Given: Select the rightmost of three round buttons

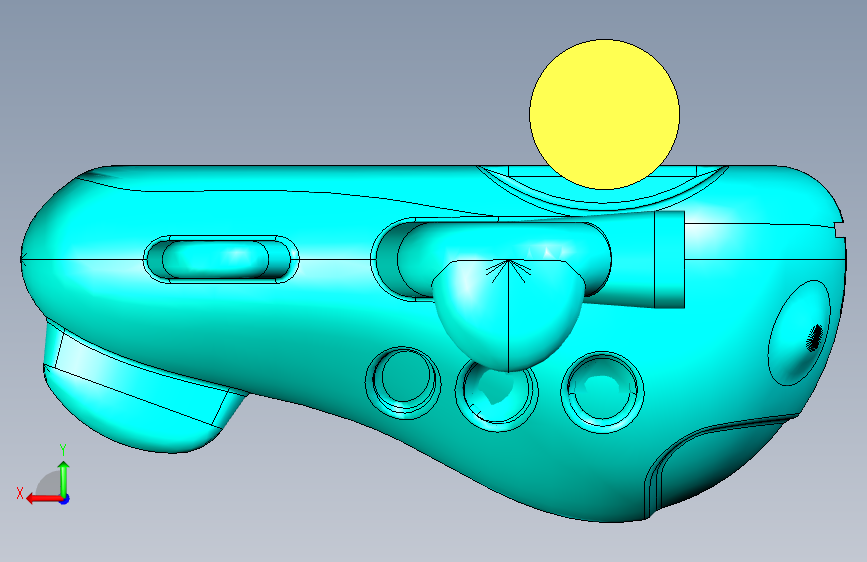Looking at the screenshot, I should pyautogui.click(x=602, y=392).
